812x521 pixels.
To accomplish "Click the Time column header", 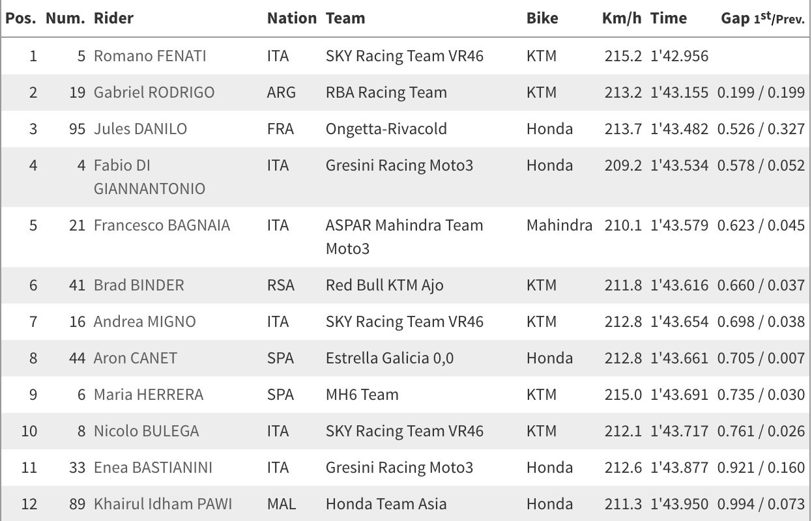I will tap(669, 18).
